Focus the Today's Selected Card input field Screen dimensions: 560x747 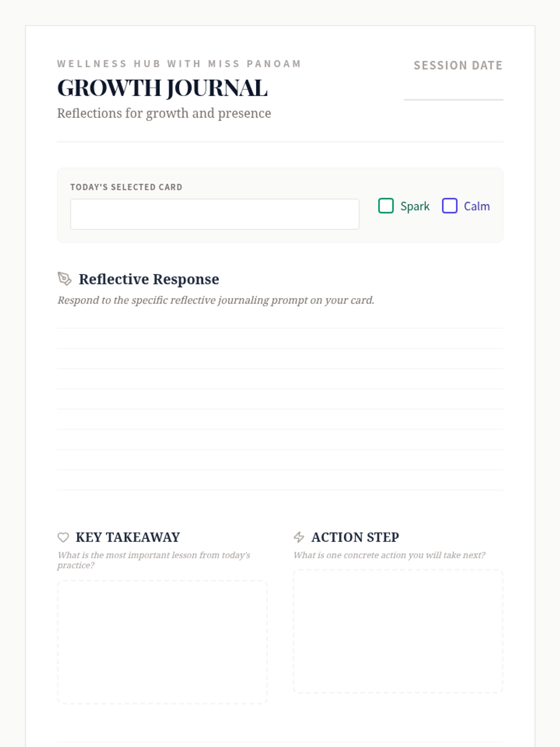coord(215,214)
